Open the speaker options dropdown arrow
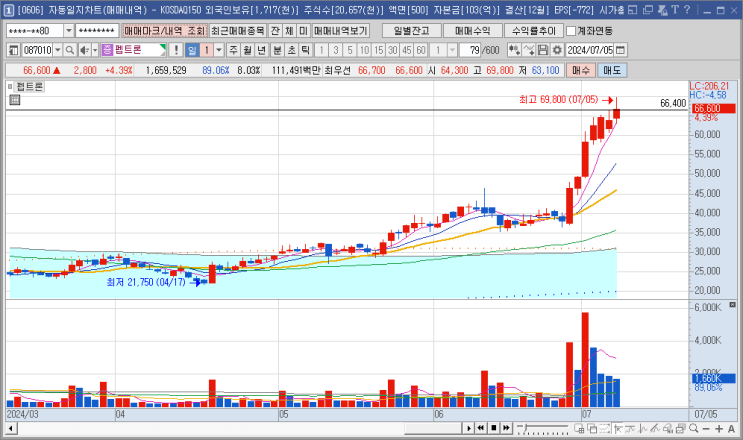743x440 pixels. coord(95,50)
